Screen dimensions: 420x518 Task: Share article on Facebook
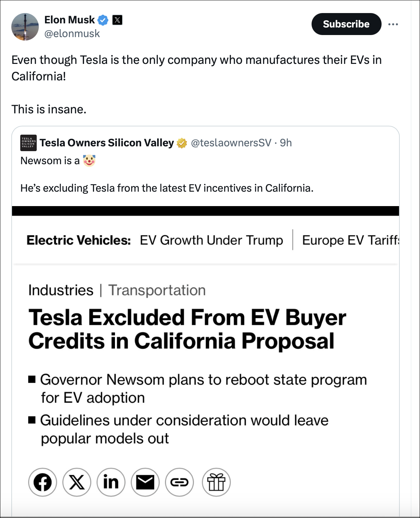43,482
